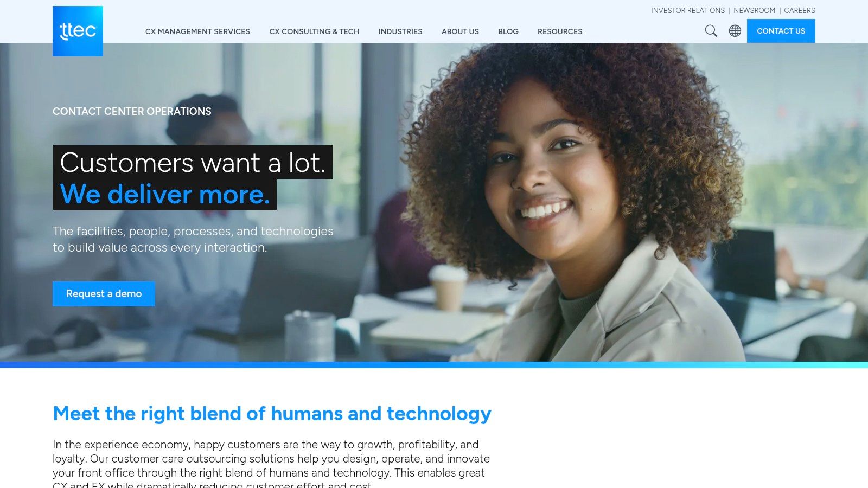Open the Industries navigation menu

(400, 31)
